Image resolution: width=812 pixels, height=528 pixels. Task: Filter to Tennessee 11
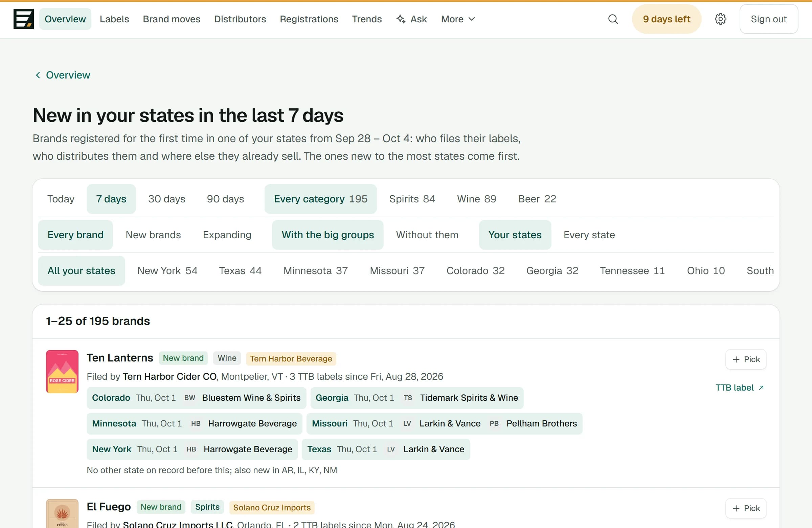[x=632, y=271]
